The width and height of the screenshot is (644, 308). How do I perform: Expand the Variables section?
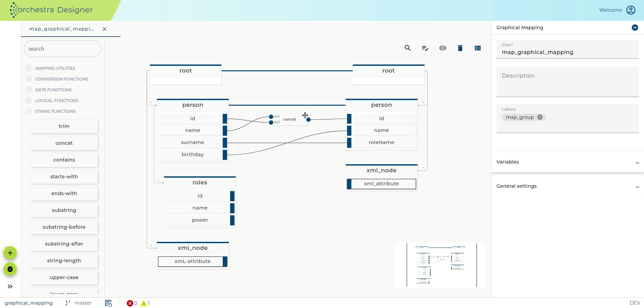coord(567,162)
